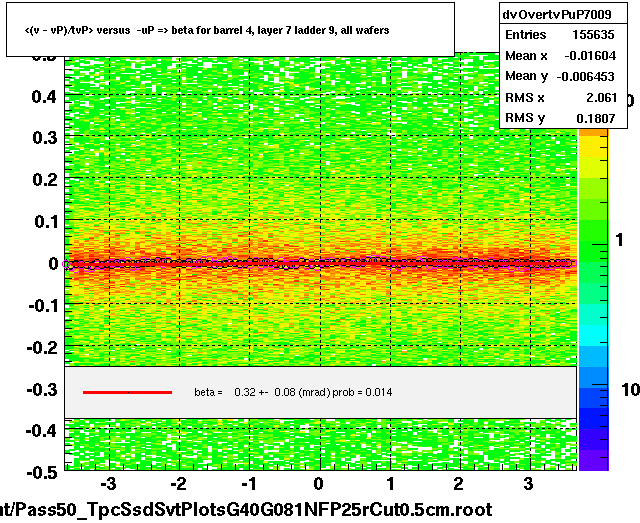Select the Mean y -0.006453 row

[560, 76]
